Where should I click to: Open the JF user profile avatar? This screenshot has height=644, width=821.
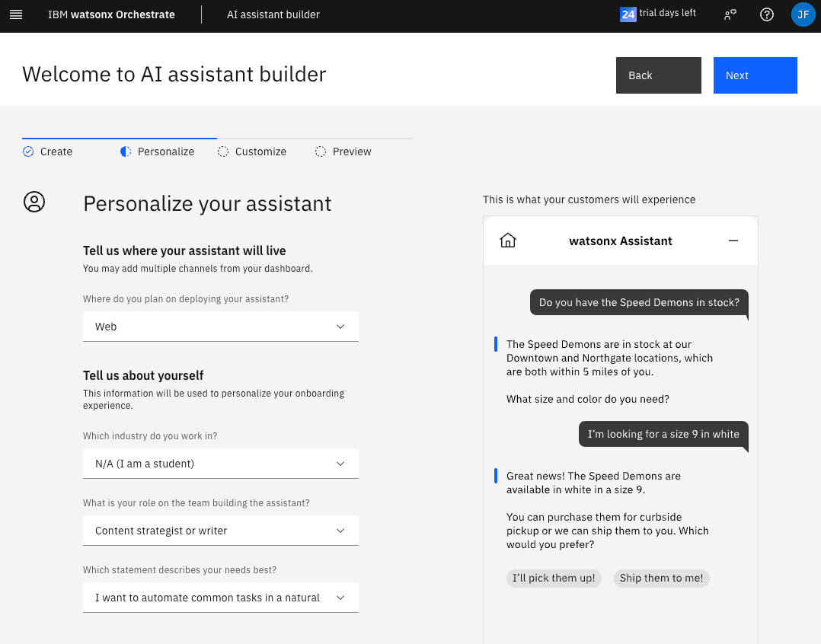803,14
